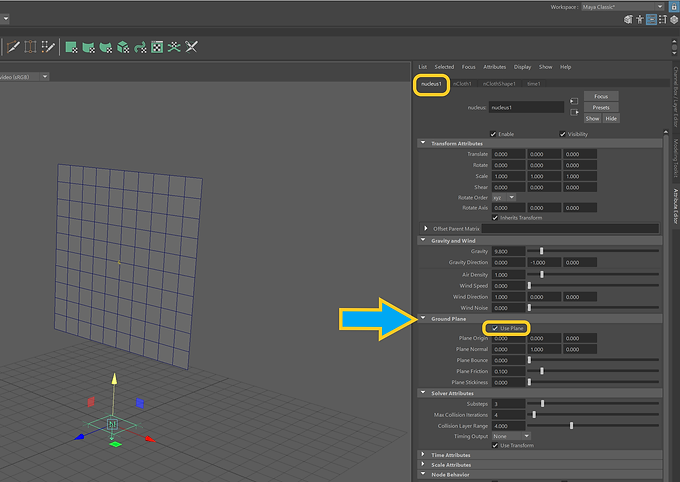Select the 3D Cut and Sew UV tool

191,47
